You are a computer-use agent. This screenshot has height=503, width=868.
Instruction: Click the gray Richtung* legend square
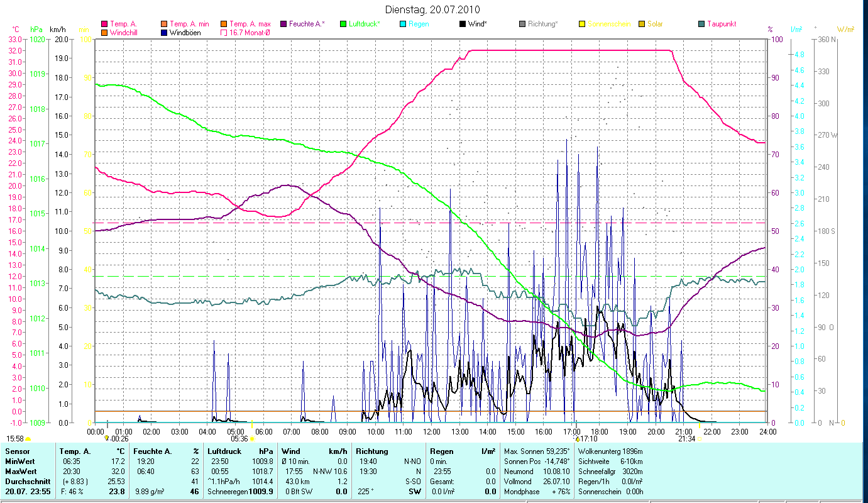point(522,24)
